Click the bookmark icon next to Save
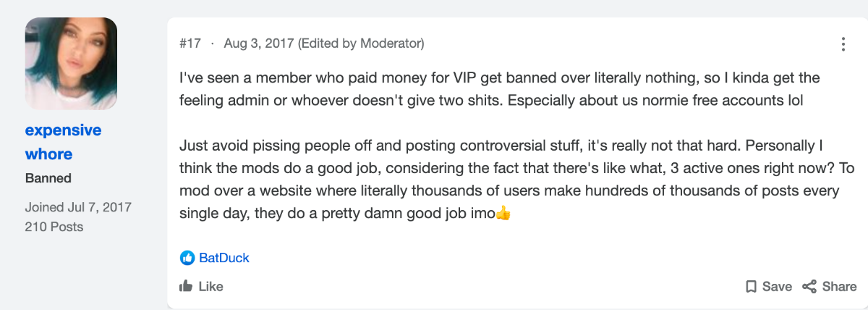Image resolution: width=868 pixels, height=310 pixels. click(751, 286)
